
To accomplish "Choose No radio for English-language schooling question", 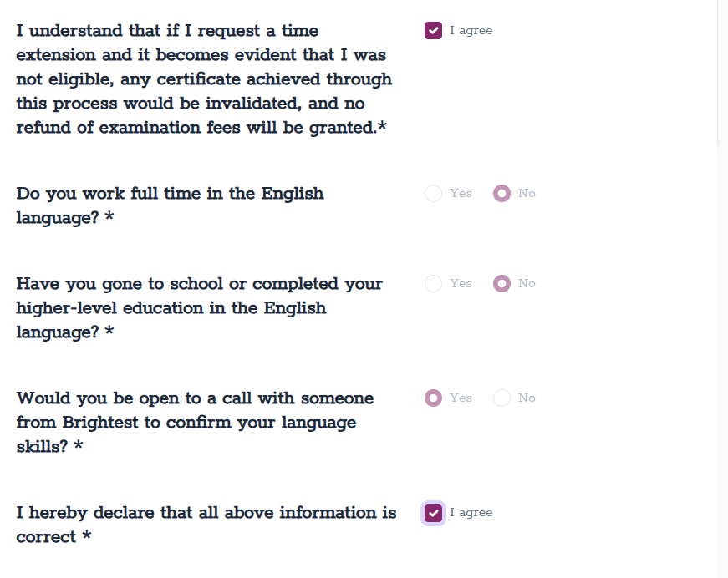I will point(501,284).
